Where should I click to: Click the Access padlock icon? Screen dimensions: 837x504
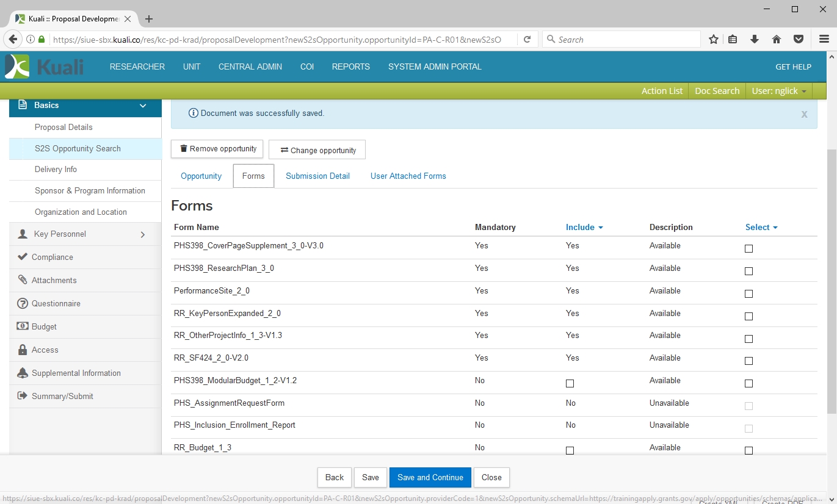click(23, 350)
